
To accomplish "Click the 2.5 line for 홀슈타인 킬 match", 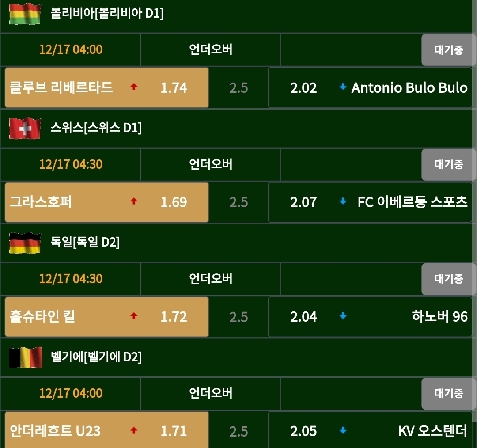I will [x=238, y=317].
